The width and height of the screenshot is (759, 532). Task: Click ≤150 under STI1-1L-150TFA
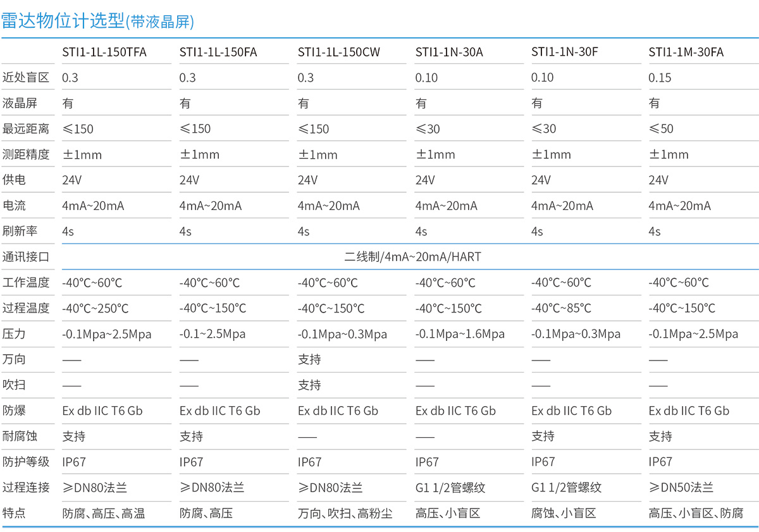78,128
